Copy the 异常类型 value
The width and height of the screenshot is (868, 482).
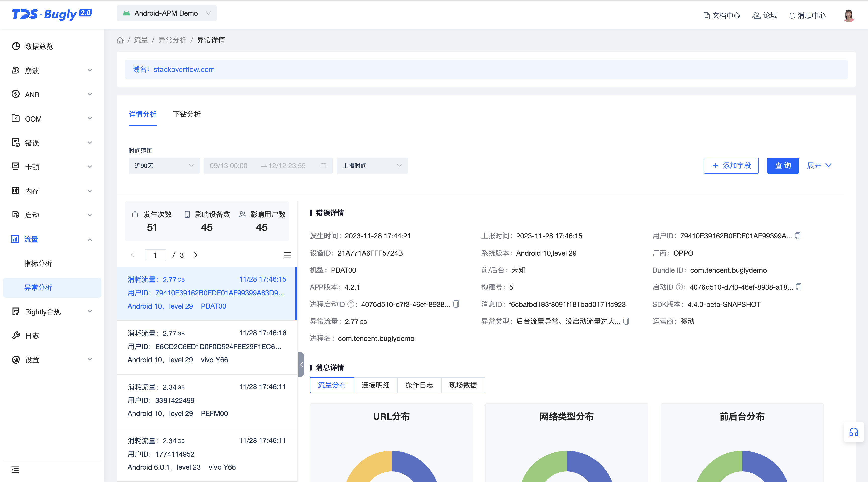[x=626, y=321]
